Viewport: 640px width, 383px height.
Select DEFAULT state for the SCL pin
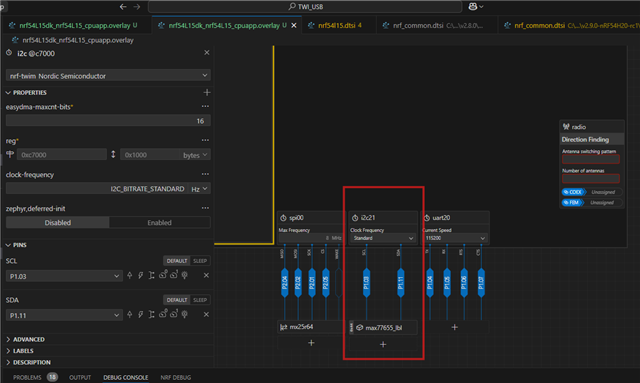pyautogui.click(x=176, y=261)
